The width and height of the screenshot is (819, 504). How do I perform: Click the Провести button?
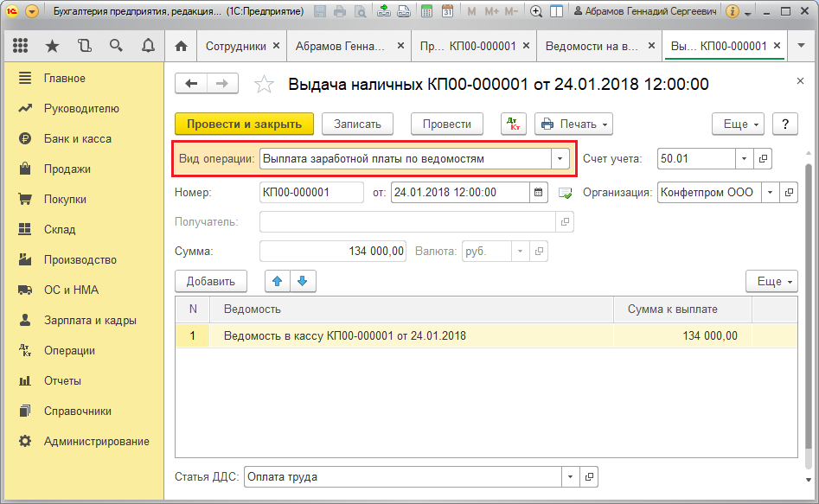[446, 124]
